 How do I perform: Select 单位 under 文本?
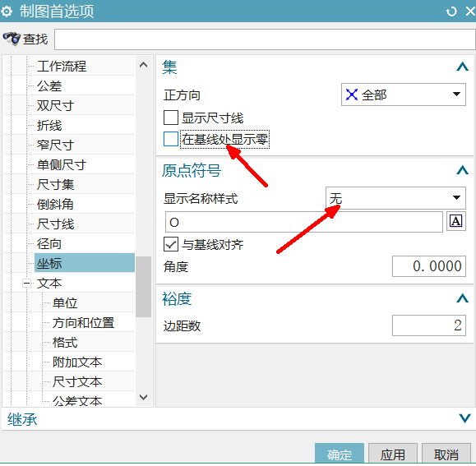(65, 303)
